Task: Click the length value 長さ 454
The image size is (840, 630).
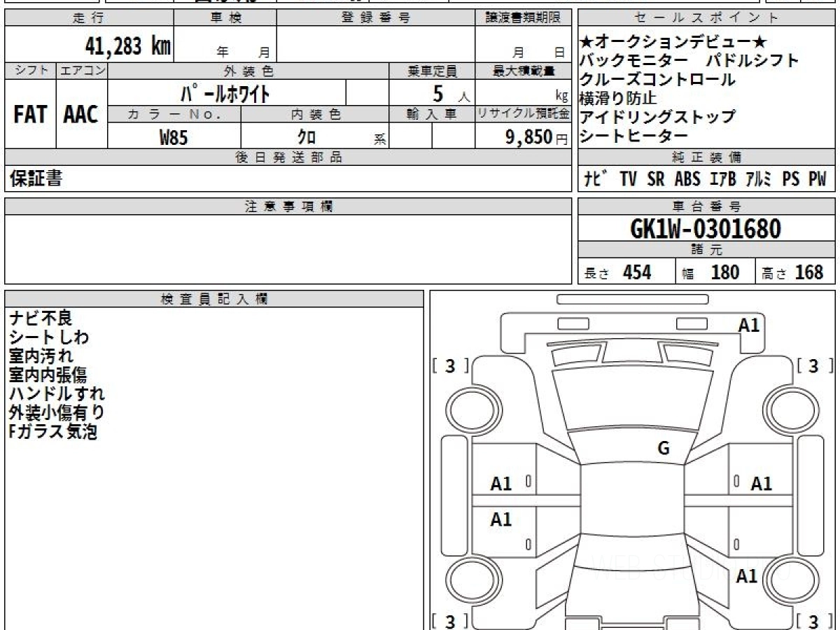Action: 617,272
